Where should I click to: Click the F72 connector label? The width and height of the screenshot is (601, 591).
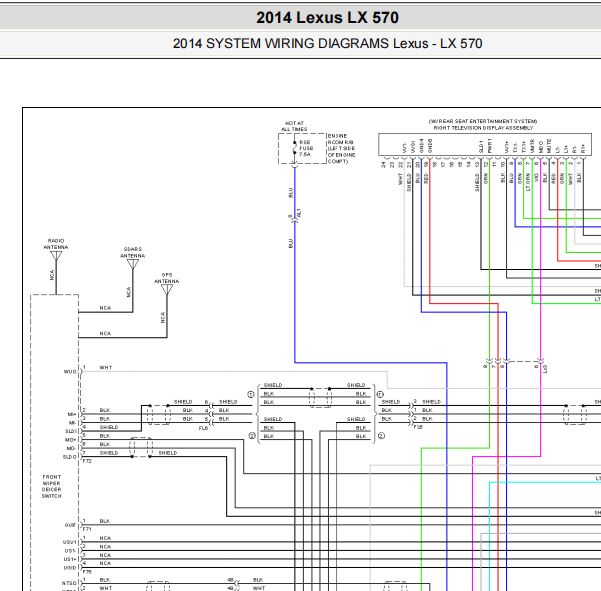point(87,461)
